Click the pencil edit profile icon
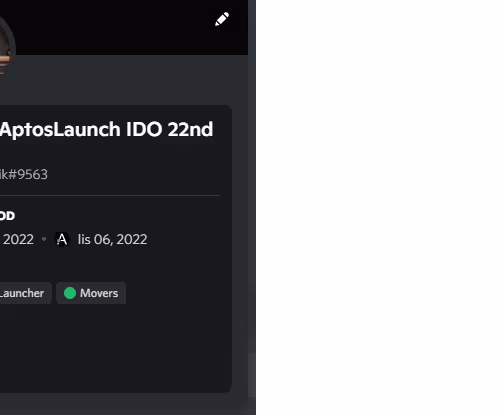 (222, 19)
